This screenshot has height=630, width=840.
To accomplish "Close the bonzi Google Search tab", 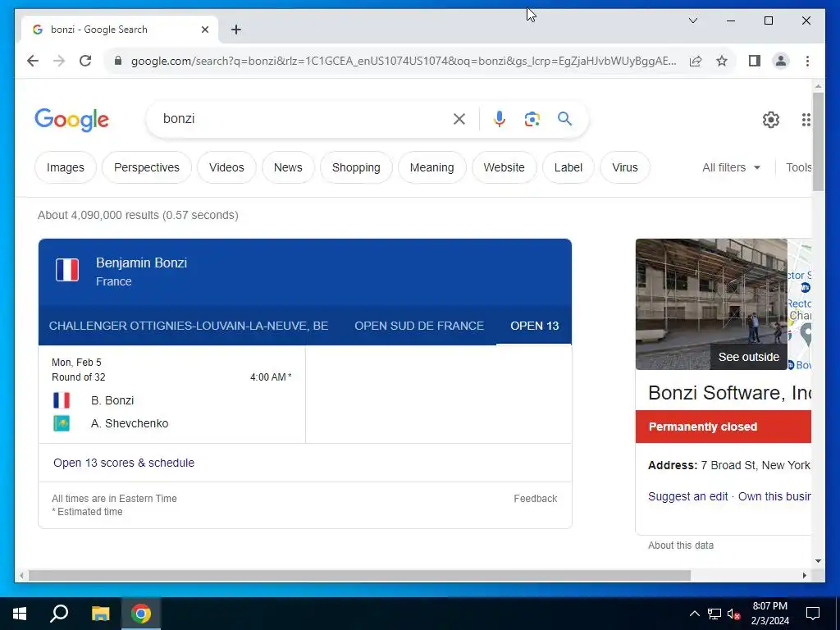I will tap(204, 30).
